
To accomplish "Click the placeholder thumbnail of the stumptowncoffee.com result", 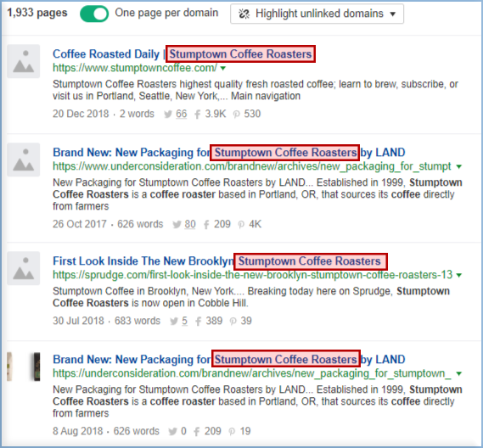I will click(24, 61).
